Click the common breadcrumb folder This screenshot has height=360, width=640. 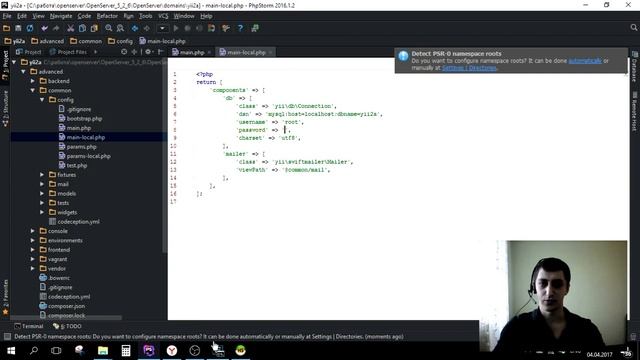pos(86,41)
